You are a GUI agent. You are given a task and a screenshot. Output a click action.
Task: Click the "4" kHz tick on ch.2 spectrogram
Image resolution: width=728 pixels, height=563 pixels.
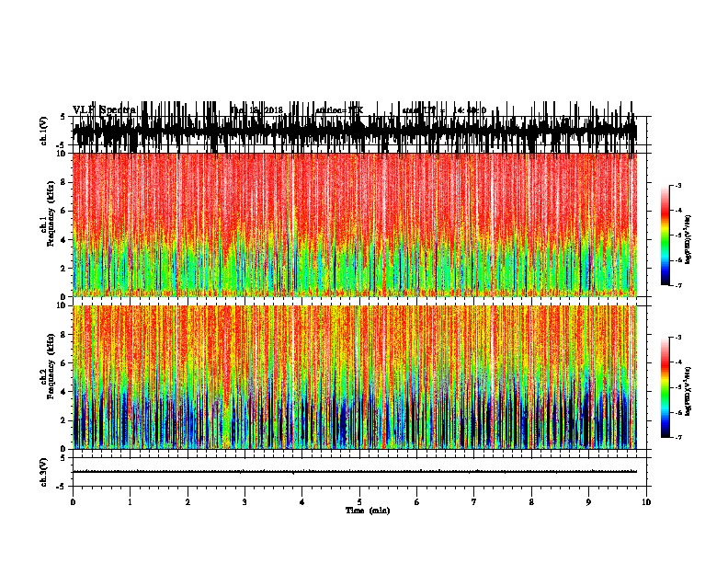pyautogui.click(x=63, y=392)
